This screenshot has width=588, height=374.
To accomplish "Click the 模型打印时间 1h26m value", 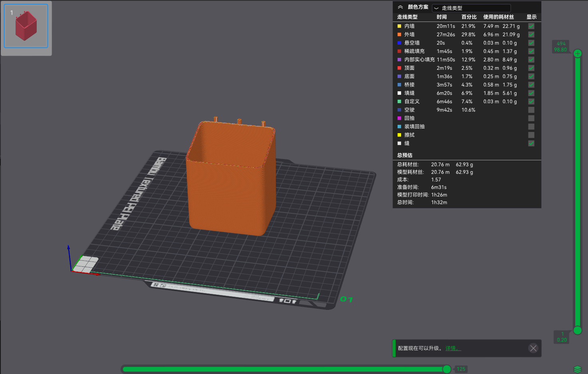I will click(439, 195).
